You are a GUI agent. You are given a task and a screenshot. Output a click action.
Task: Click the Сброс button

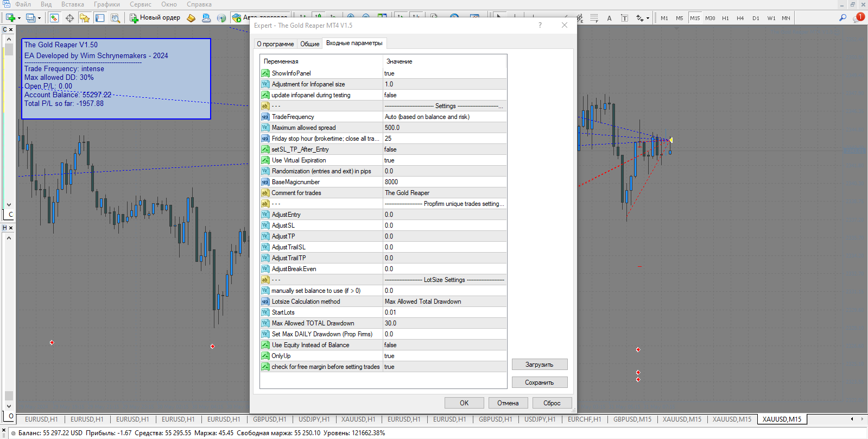[x=552, y=403]
